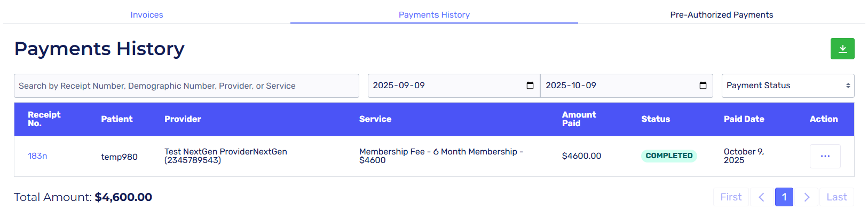Open receipt number 183n link
The image size is (868, 217).
(37, 156)
